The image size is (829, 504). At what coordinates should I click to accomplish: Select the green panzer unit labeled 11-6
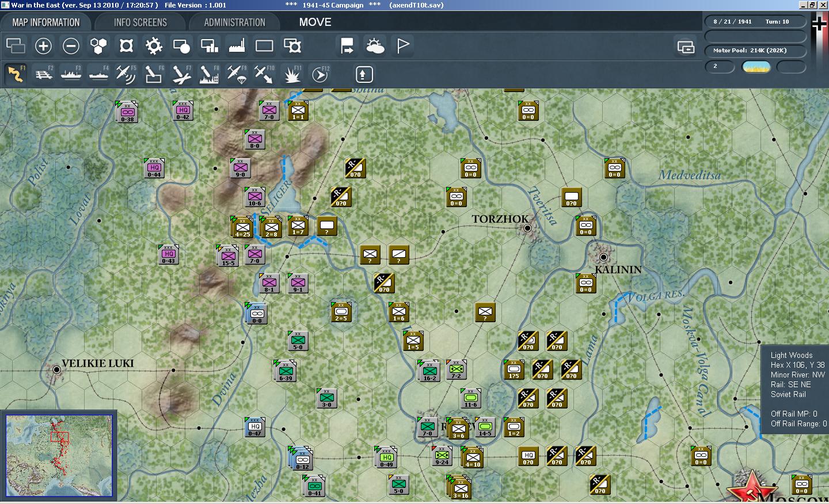[470, 398]
